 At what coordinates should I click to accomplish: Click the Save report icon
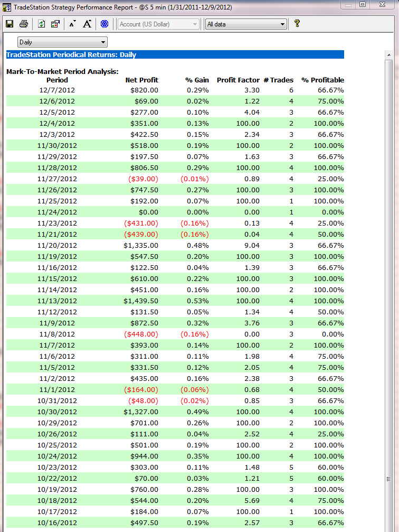coord(9,24)
